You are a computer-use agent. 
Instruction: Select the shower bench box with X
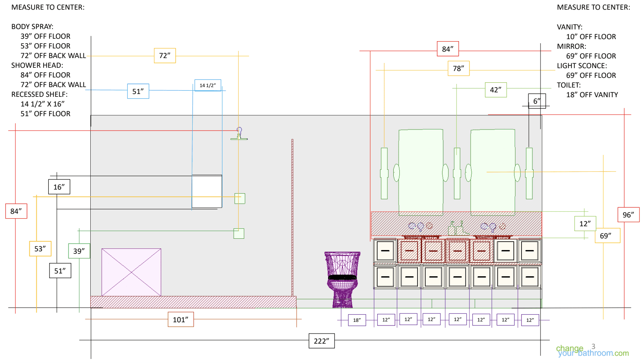pos(131,272)
